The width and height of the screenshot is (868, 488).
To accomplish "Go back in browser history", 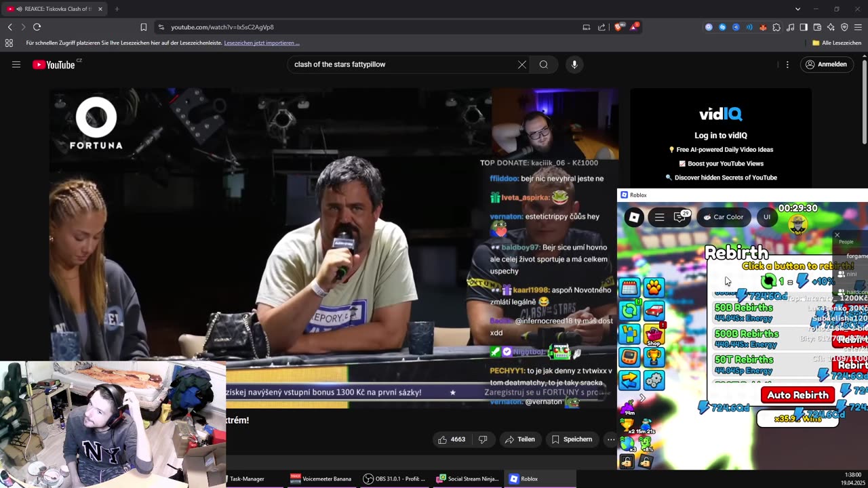I will 9,27.
